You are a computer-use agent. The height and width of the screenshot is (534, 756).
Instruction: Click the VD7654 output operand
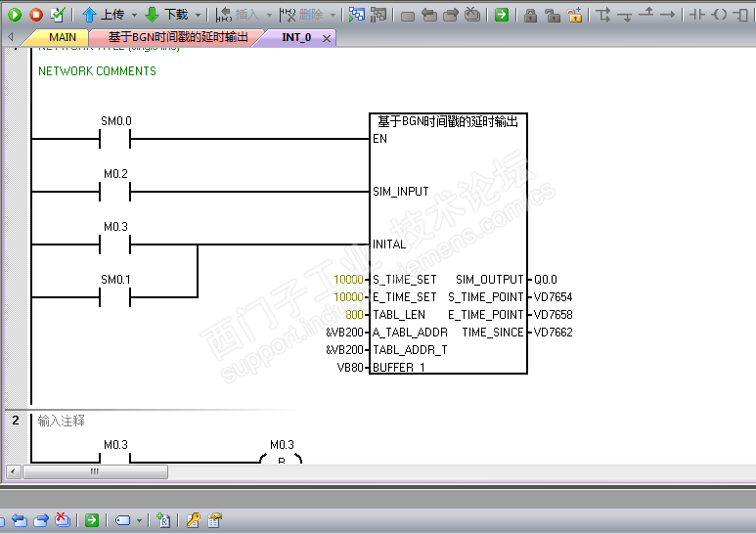553,297
